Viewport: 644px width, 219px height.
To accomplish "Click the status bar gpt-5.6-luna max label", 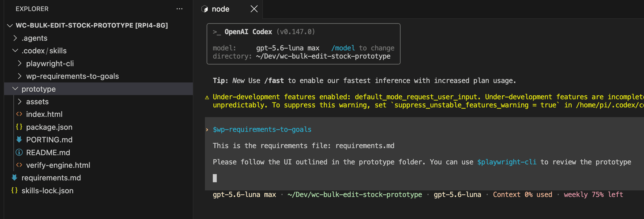I will (x=244, y=195).
